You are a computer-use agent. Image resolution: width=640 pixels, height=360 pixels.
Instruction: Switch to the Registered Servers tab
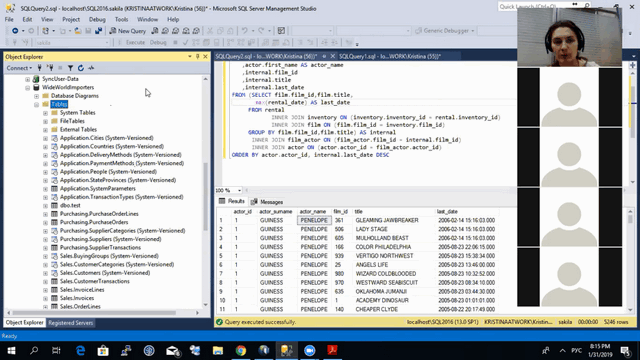point(71,323)
